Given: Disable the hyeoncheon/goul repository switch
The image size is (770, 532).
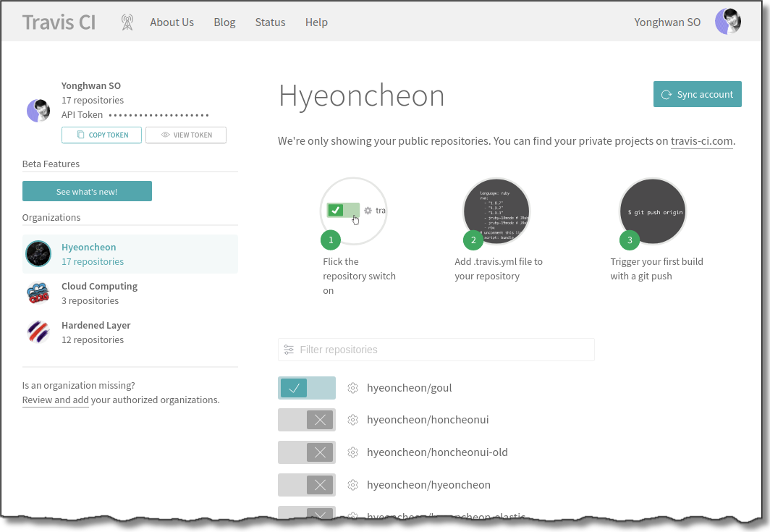Looking at the screenshot, I should pyautogui.click(x=307, y=388).
